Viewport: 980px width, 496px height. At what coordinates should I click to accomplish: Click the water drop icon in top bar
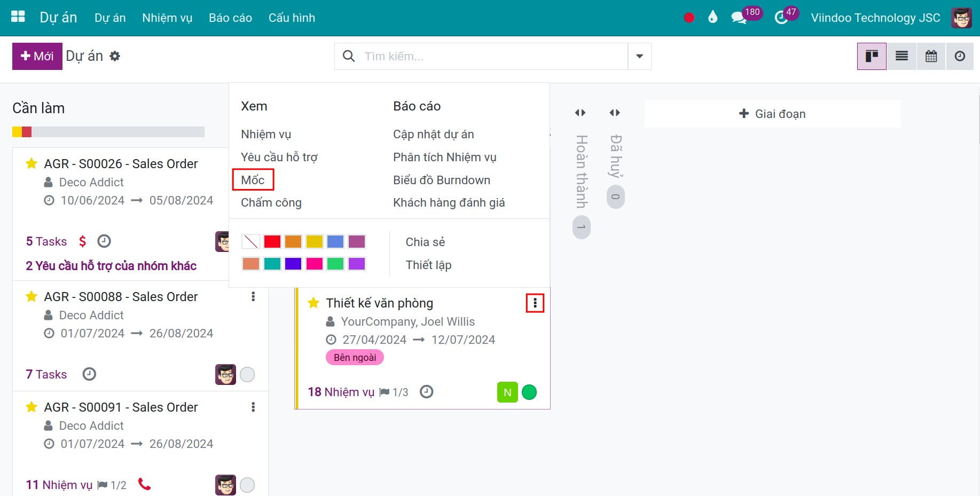(x=712, y=17)
